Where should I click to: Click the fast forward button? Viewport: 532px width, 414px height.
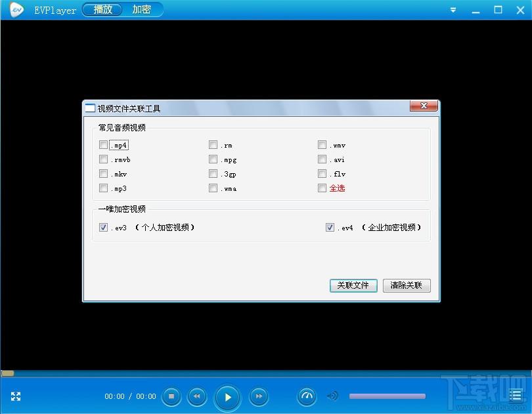(x=259, y=396)
